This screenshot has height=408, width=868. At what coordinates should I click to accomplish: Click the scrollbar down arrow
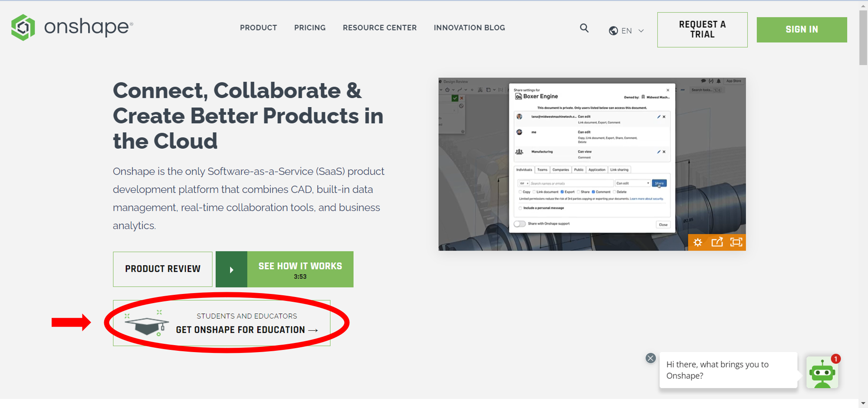coord(863,404)
